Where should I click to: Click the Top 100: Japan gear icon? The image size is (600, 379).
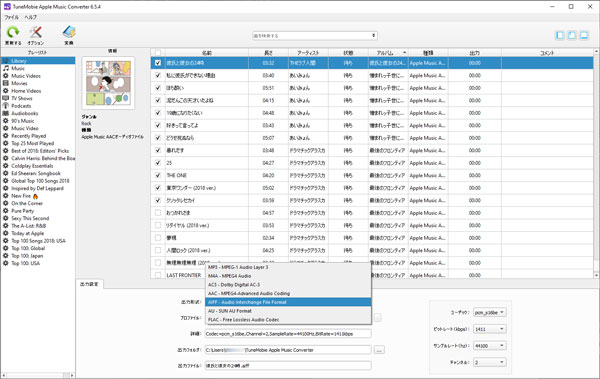click(x=5, y=256)
